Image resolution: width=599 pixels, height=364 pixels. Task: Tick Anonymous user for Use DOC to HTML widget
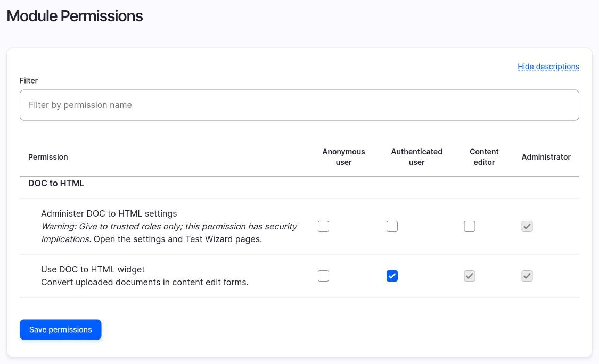pyautogui.click(x=323, y=276)
